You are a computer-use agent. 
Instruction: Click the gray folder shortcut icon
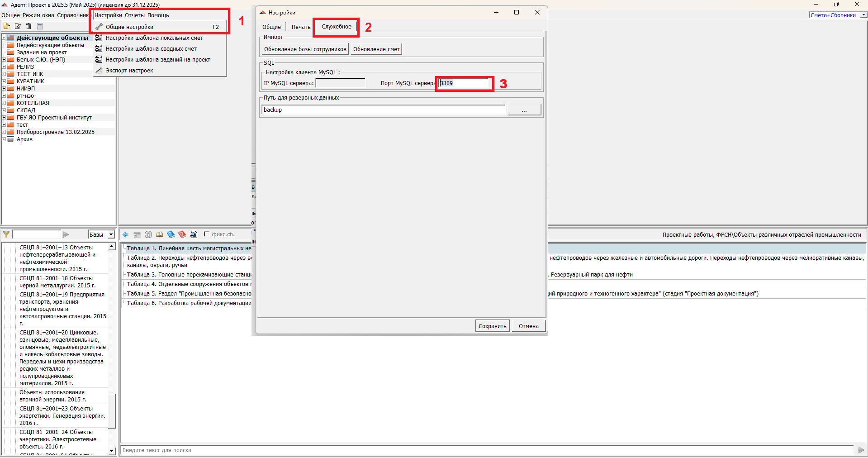click(137, 234)
